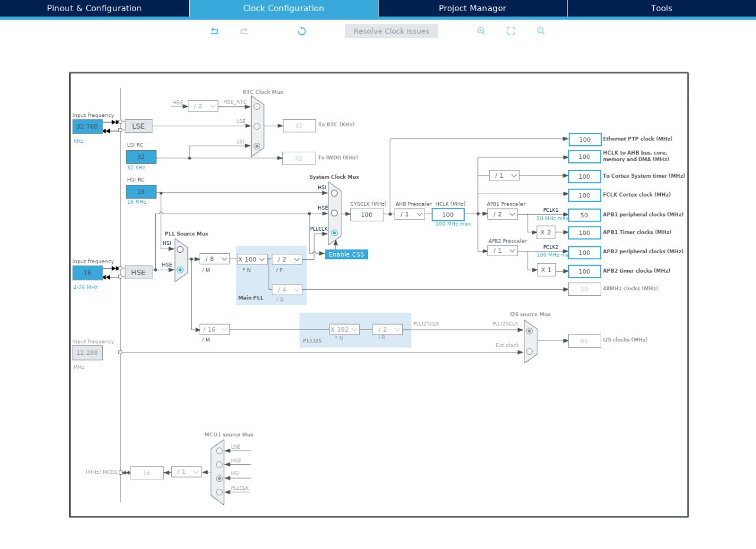Click the undo arrow icon

(x=214, y=31)
